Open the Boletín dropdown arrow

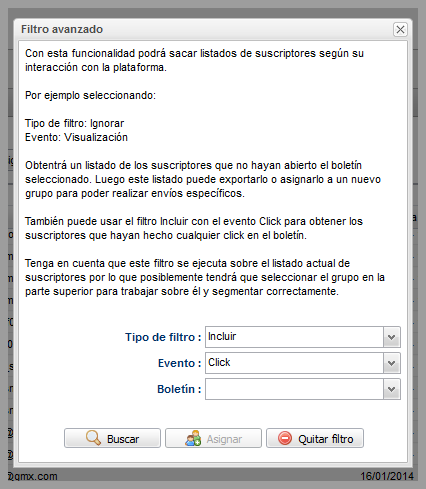pyautogui.click(x=392, y=389)
